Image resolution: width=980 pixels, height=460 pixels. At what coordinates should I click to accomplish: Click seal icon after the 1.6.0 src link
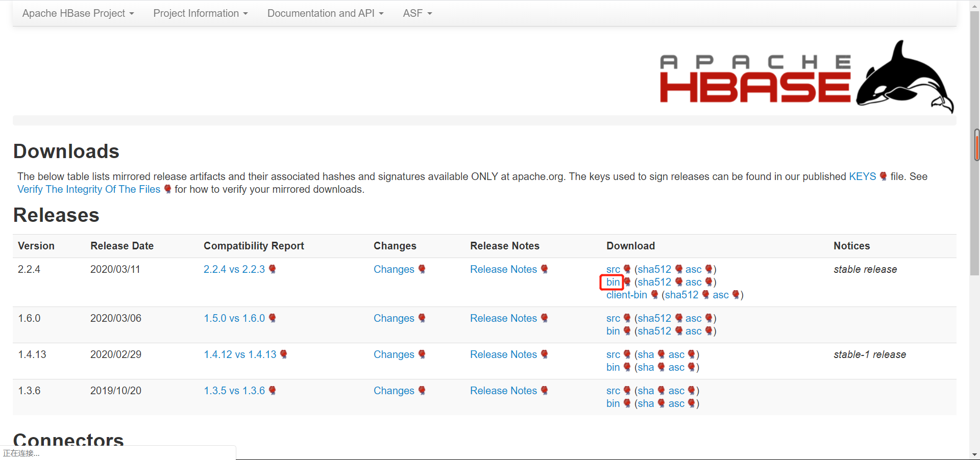627,318
